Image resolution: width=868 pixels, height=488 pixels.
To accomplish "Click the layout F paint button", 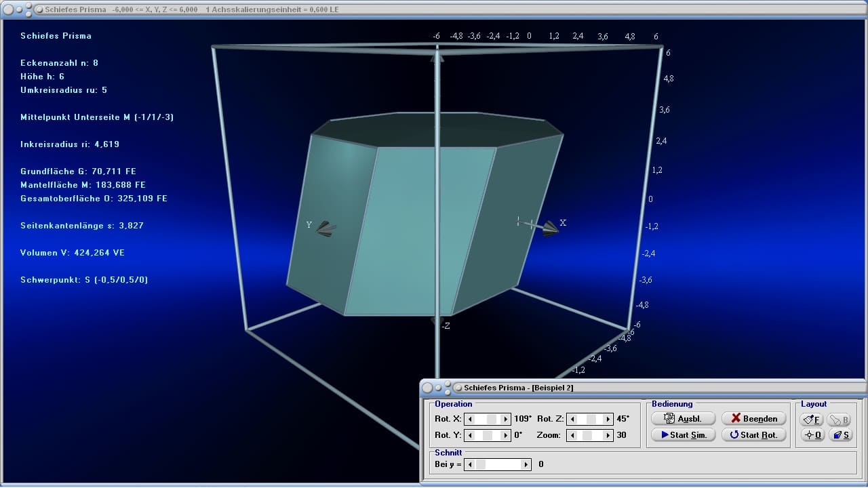I will (x=812, y=420).
